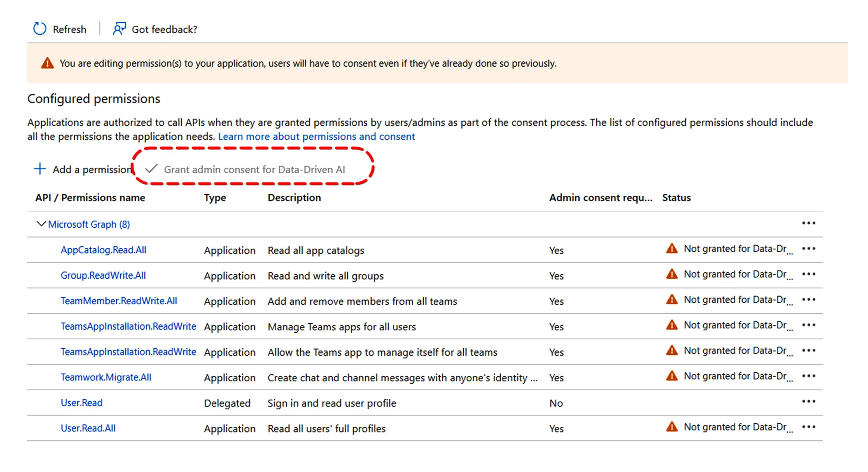The height and width of the screenshot is (472, 868).
Task: Open ellipsis menu for Allow Teams app manage itself row
Action: [809, 351]
